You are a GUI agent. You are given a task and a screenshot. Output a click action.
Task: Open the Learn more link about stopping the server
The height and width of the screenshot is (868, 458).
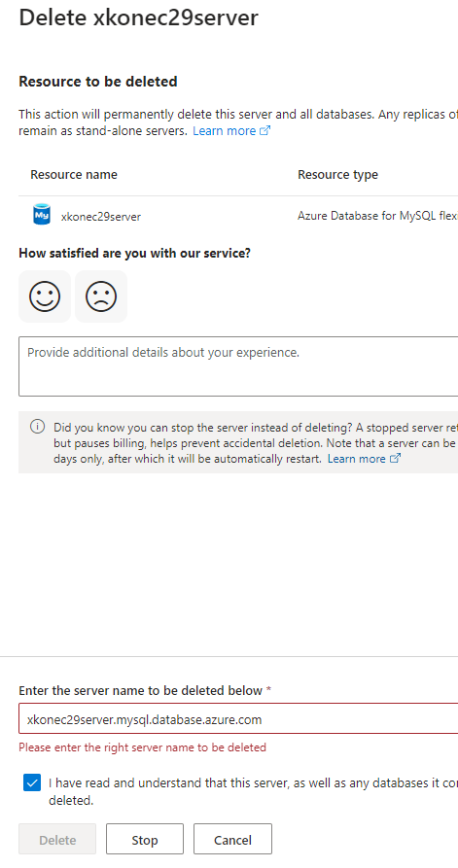coord(357,459)
